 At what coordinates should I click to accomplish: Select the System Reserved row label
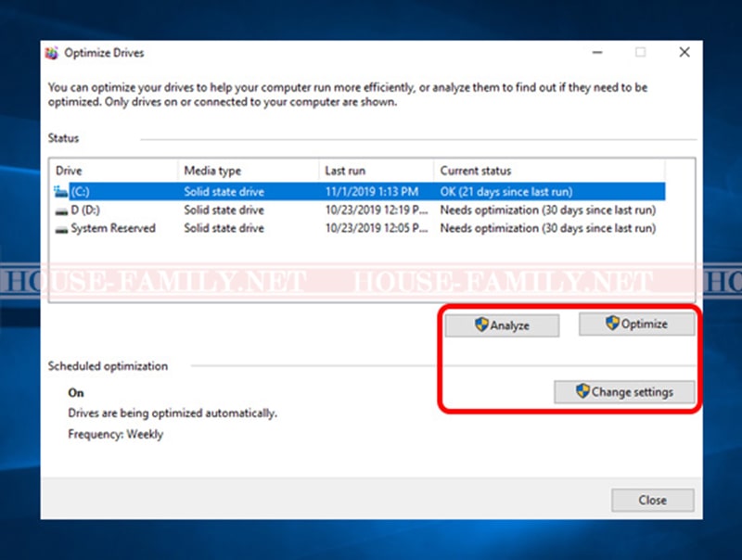[x=113, y=228]
